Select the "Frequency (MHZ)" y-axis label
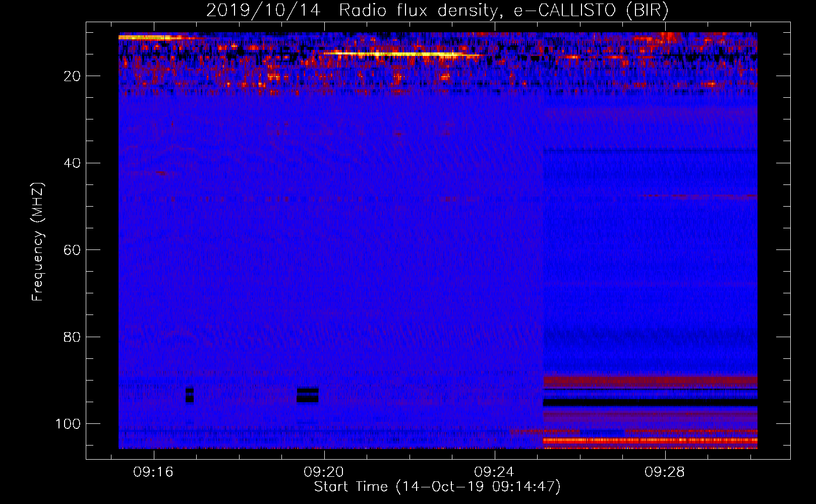 (x=38, y=242)
